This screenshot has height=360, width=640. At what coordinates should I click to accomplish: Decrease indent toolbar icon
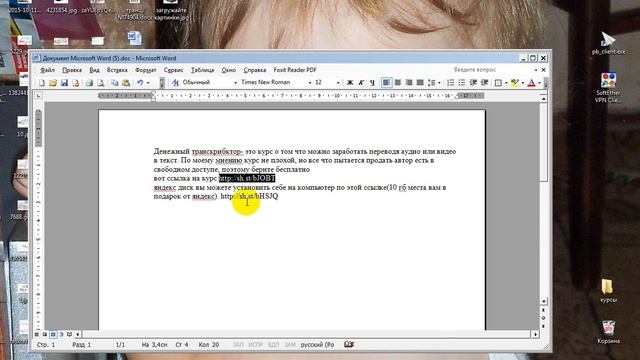(473, 83)
